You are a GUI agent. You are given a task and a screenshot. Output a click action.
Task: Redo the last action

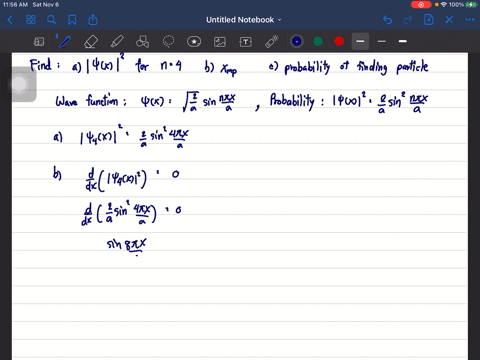(408, 20)
